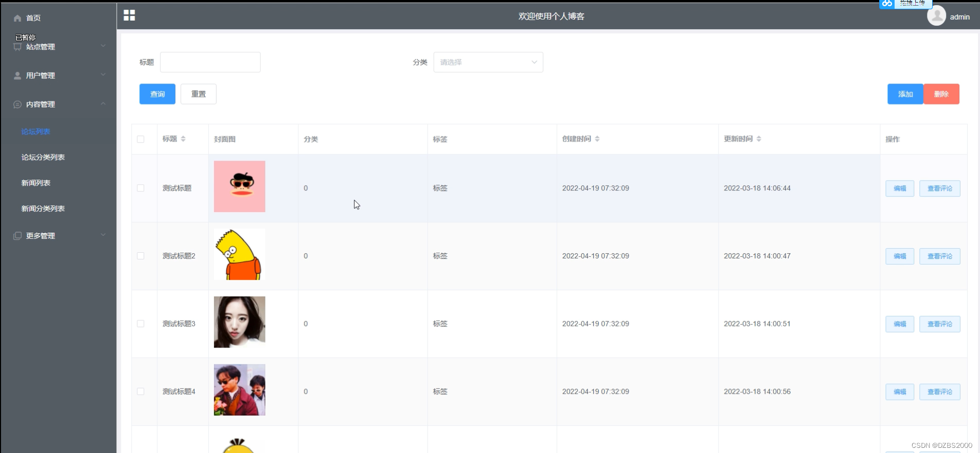The height and width of the screenshot is (453, 980).
Task: Sort by 创建时间 column arrows
Action: pyautogui.click(x=597, y=139)
